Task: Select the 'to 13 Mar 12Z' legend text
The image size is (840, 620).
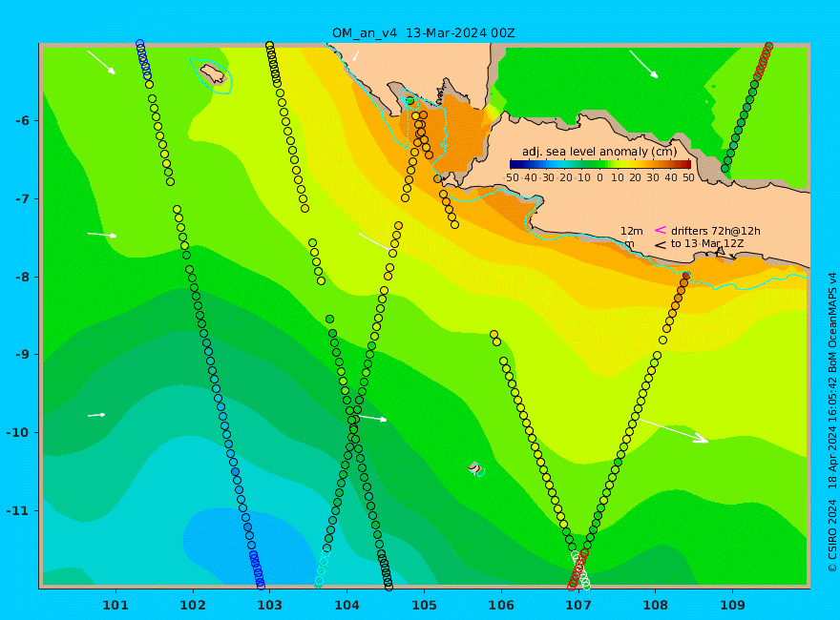Action: [707, 243]
